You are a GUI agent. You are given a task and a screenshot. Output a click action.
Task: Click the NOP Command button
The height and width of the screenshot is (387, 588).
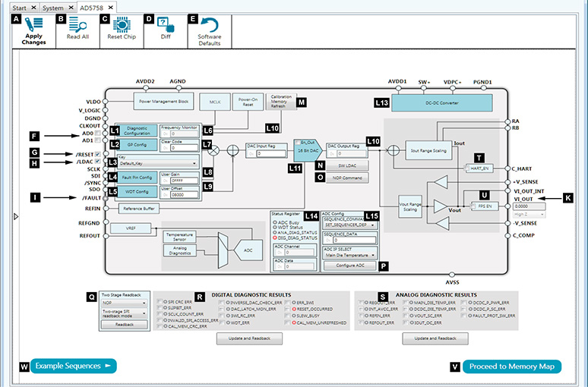347,178
